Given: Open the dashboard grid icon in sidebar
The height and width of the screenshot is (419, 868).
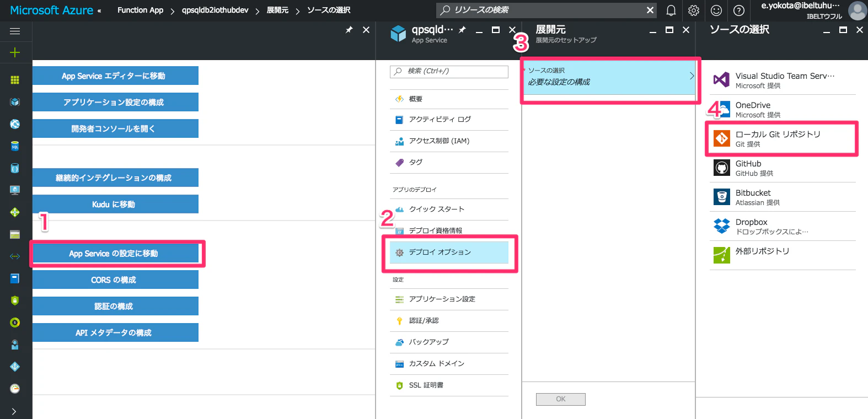Looking at the screenshot, I should [15, 80].
